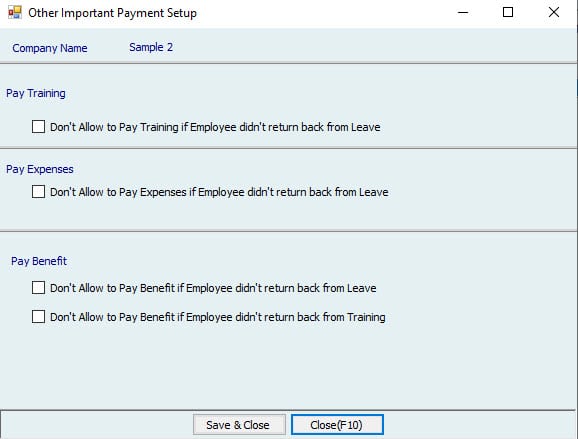The height and width of the screenshot is (439, 578).
Task: Click the "Don't Allow to Pay Expenses" label text
Action: coord(219,192)
